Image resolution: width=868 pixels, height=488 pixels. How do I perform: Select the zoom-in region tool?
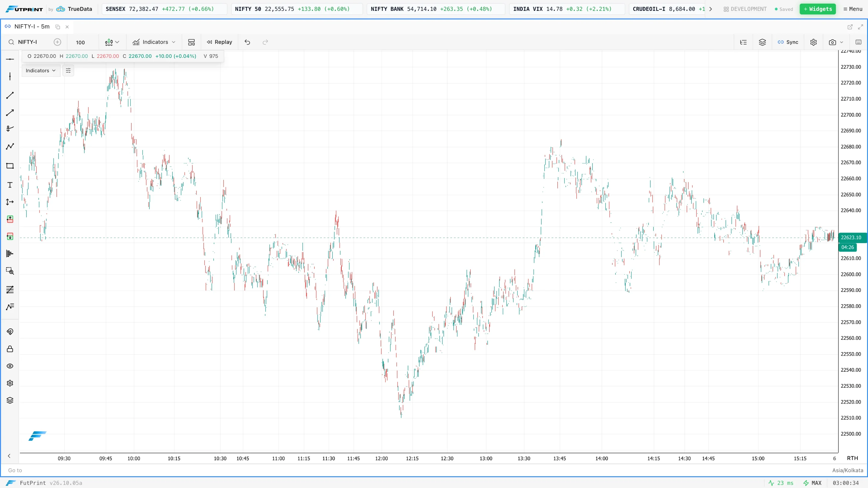pyautogui.click(x=10, y=271)
